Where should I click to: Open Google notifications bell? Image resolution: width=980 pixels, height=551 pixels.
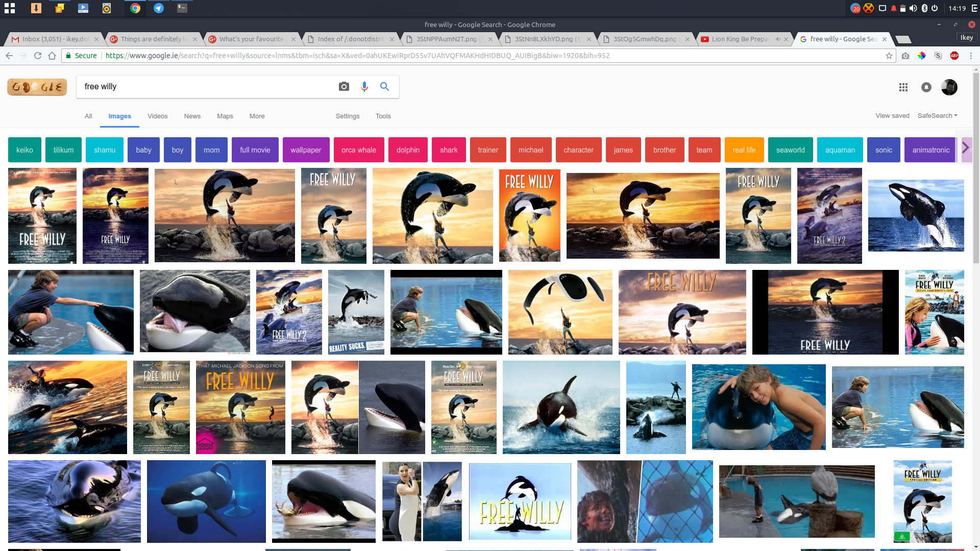click(x=926, y=87)
